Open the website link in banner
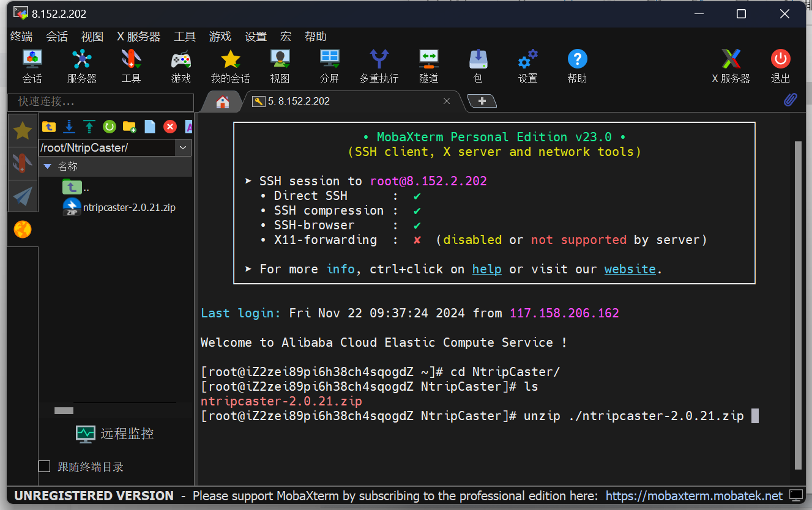812x510 pixels. [630, 269]
